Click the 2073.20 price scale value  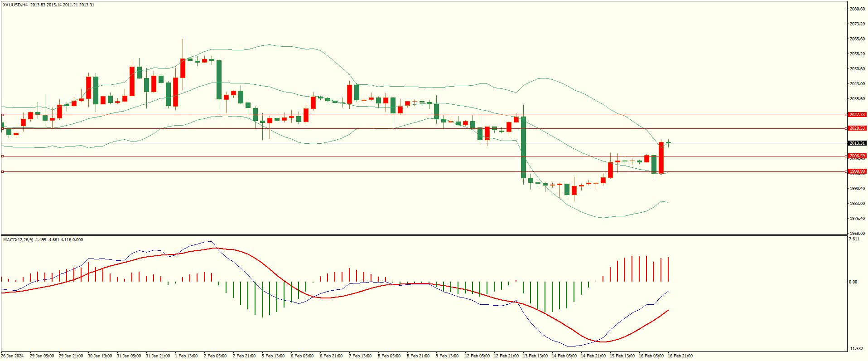[x=858, y=24]
